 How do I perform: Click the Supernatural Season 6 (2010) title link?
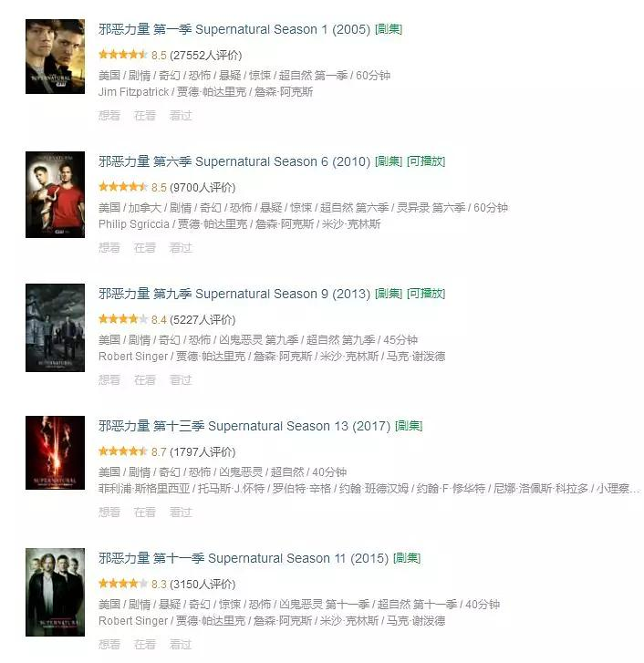coord(234,161)
